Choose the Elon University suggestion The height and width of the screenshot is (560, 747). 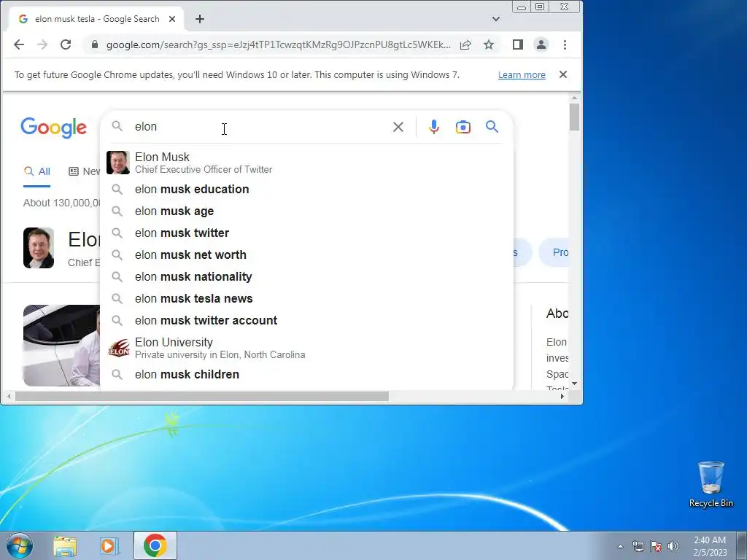coord(307,348)
